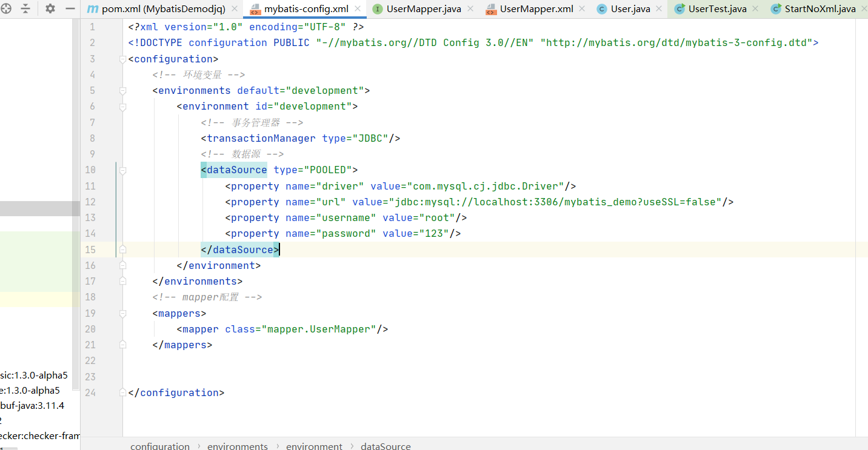Click the fold end marker at line 16
Screen dimensions: 868x450
click(x=122, y=265)
